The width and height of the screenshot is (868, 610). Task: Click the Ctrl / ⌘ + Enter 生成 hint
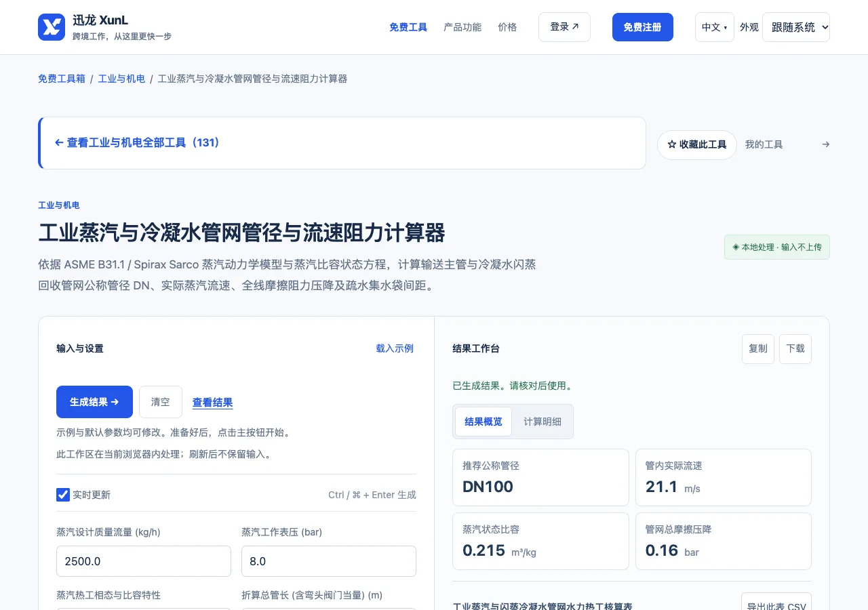[372, 495]
